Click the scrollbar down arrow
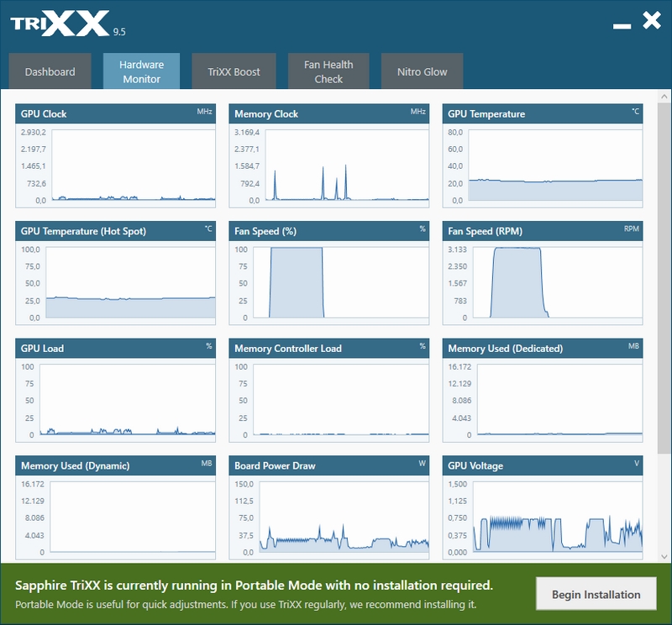 pos(664,557)
